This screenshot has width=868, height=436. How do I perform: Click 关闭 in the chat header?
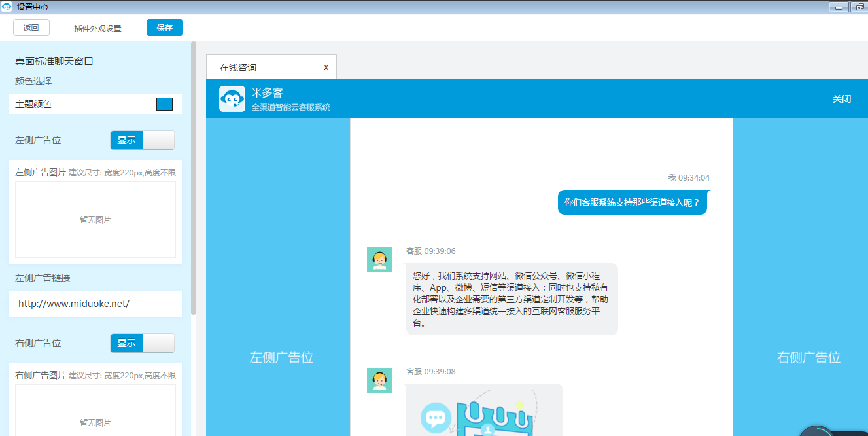pyautogui.click(x=841, y=99)
